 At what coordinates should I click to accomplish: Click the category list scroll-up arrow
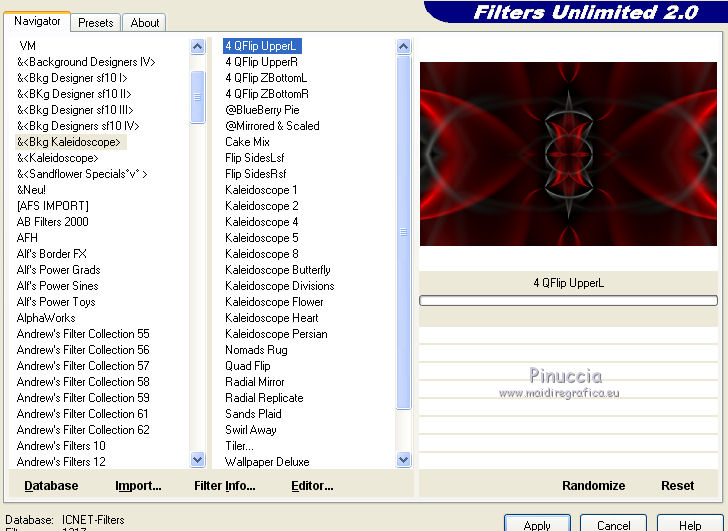[x=198, y=46]
